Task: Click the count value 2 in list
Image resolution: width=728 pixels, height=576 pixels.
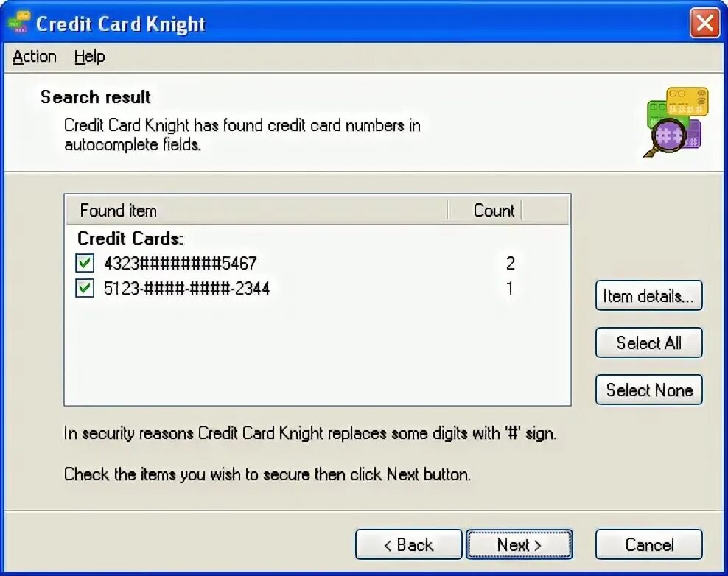Action: point(510,263)
